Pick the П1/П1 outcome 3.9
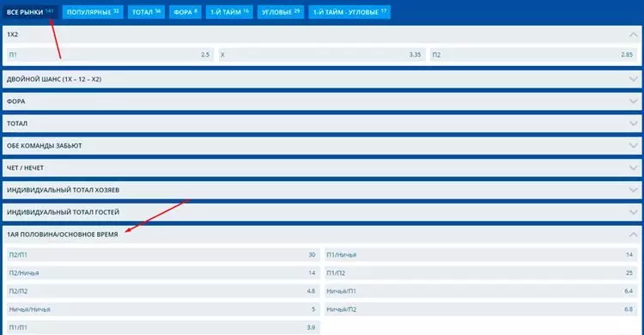Viewport: 644px width, 335px height. (163, 327)
